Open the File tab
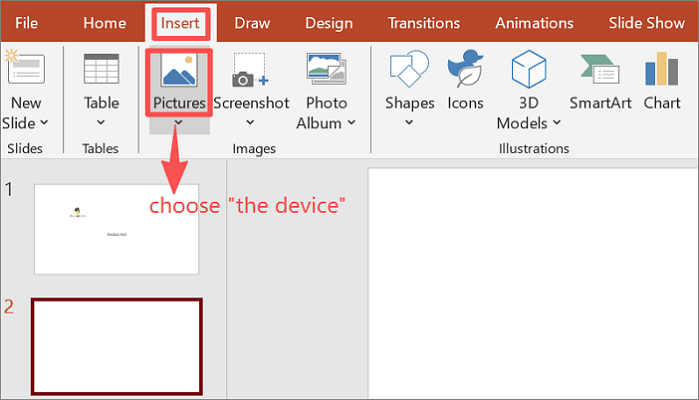 click(x=26, y=23)
